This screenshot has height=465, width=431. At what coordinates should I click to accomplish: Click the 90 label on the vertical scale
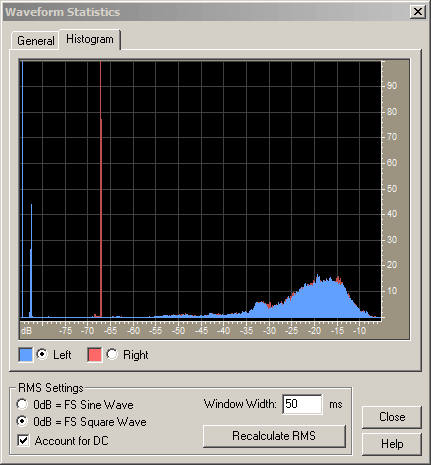pyautogui.click(x=392, y=86)
